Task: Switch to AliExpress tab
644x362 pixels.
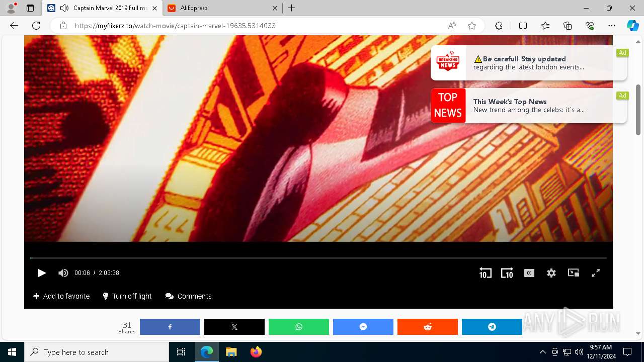Action: 223,8
